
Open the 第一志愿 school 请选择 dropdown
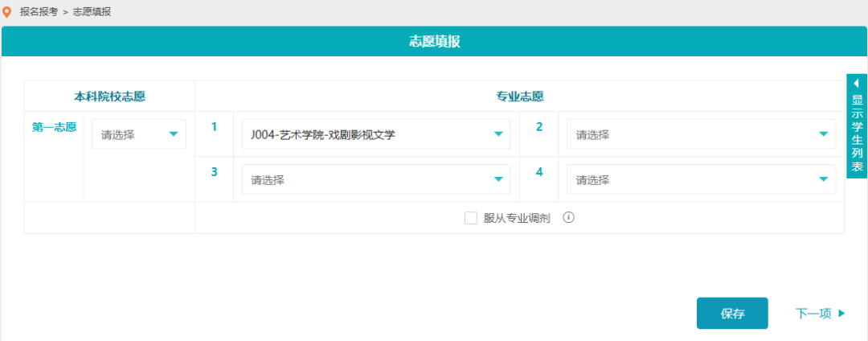tap(129, 134)
